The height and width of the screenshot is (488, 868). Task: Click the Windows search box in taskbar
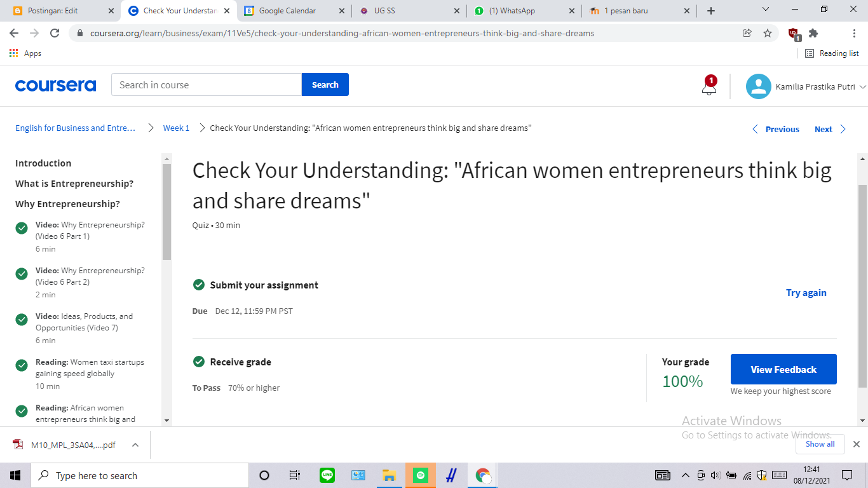click(139, 475)
